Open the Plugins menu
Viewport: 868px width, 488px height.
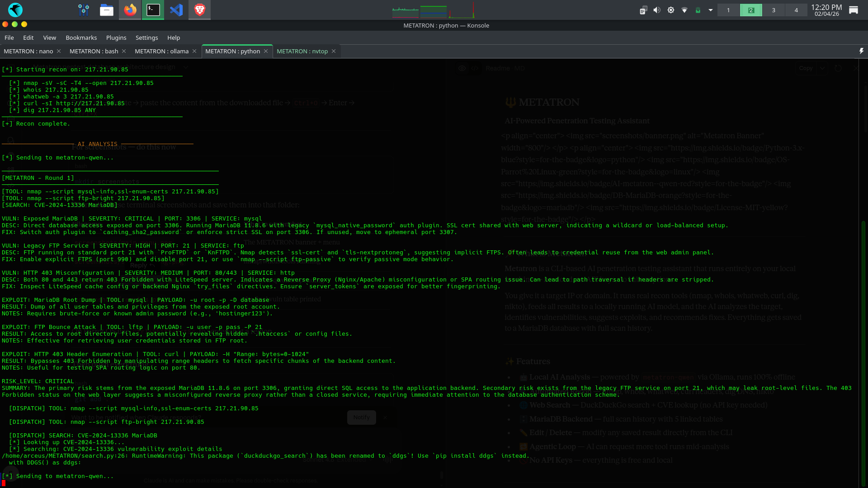(116, 38)
